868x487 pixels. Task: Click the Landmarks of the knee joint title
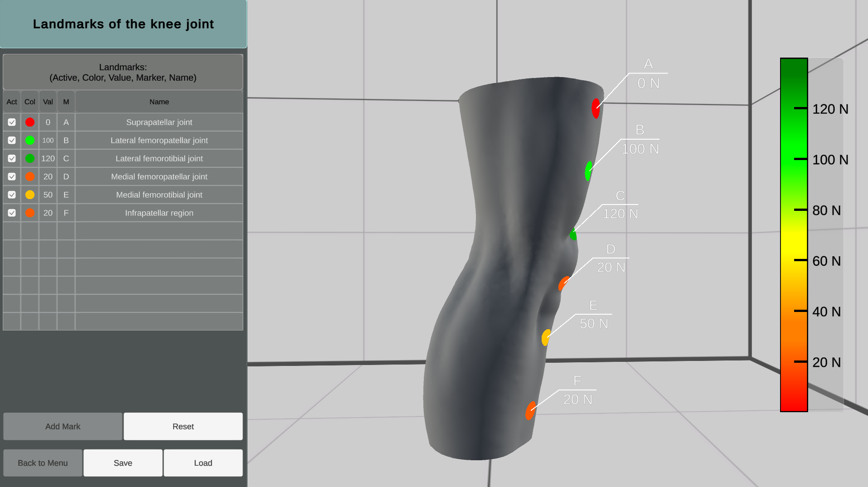[123, 24]
